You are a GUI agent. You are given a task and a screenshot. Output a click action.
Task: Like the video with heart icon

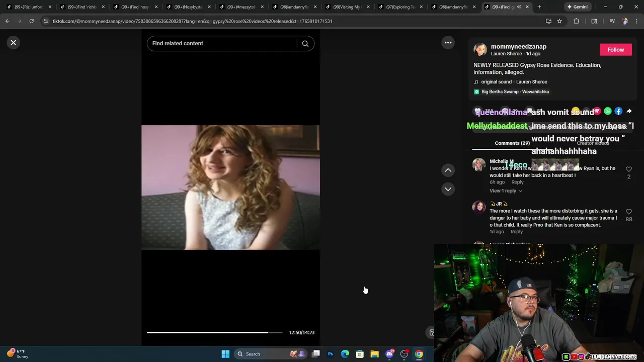pos(478,112)
